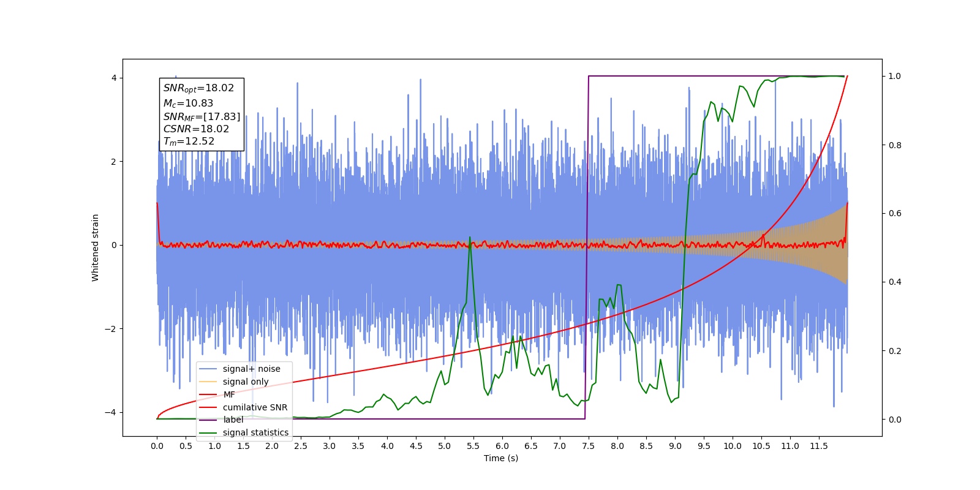The image size is (980, 490).
Task: Click the 0.6 tick on right axis
Action: (895, 213)
